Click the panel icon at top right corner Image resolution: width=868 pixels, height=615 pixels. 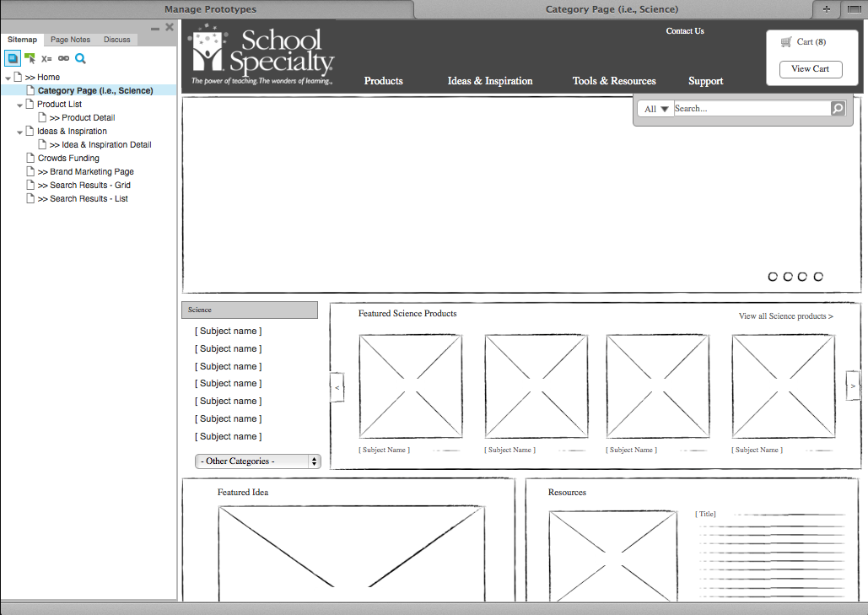(855, 8)
